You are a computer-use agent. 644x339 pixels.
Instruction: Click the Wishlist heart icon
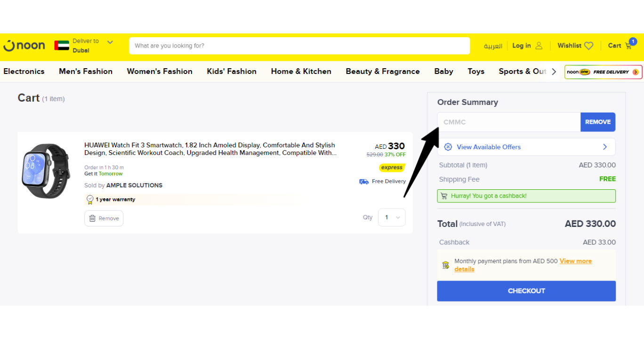pos(589,46)
